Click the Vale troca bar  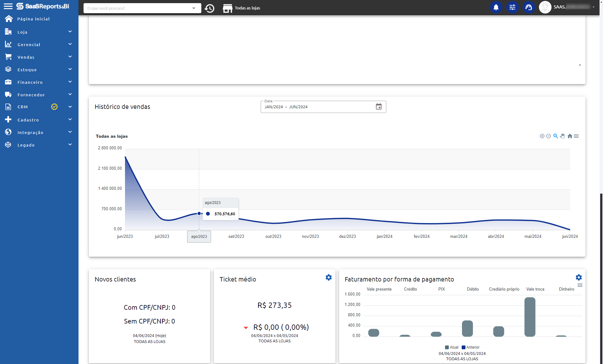click(530, 317)
